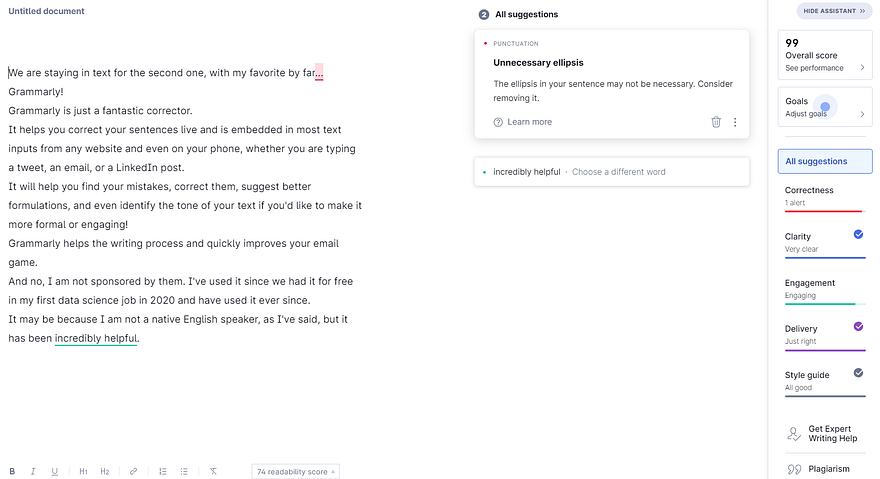Select the All suggestions tab
The height and width of the screenshot is (479, 880).
[x=825, y=161]
